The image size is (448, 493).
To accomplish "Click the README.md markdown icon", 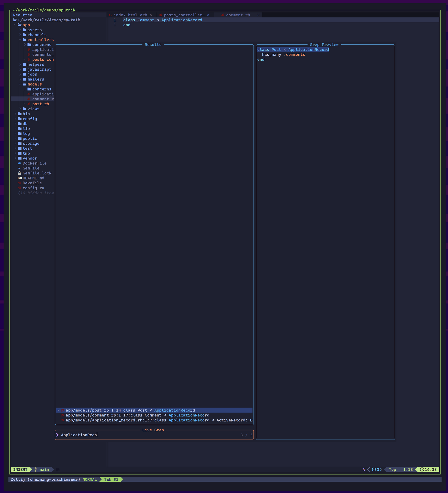I will [x=20, y=178].
